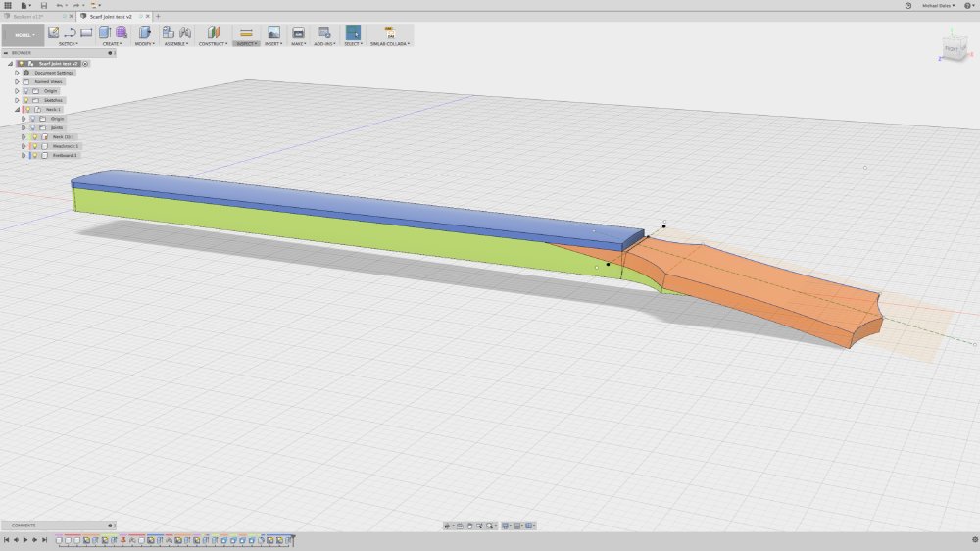980x551 pixels.
Task: Click the Redo arrow
Action: point(75,5)
